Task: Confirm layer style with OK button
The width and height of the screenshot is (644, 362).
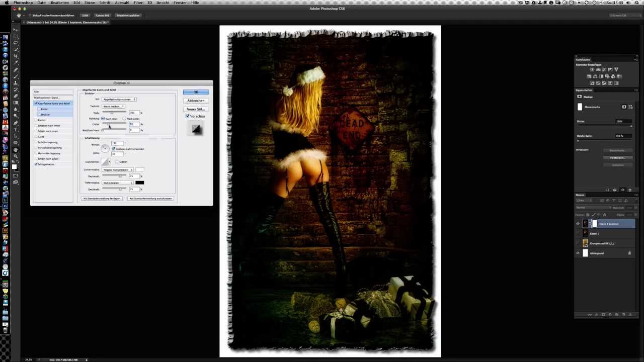Action: 196,92
